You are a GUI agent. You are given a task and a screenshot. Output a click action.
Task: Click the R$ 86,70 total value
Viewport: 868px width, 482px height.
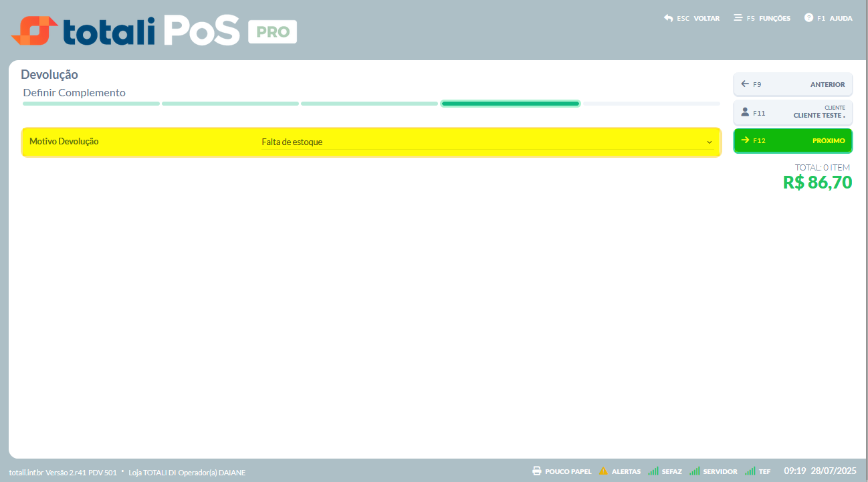tap(817, 183)
